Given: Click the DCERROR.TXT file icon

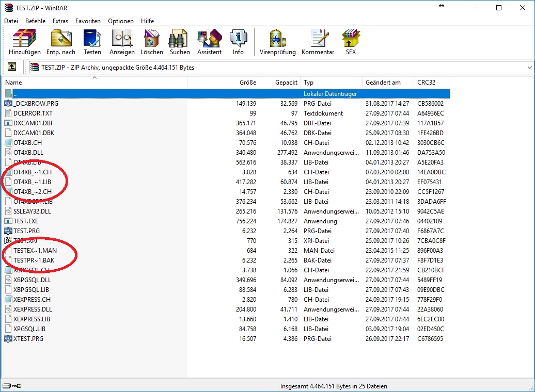Looking at the screenshot, I should (8, 113).
